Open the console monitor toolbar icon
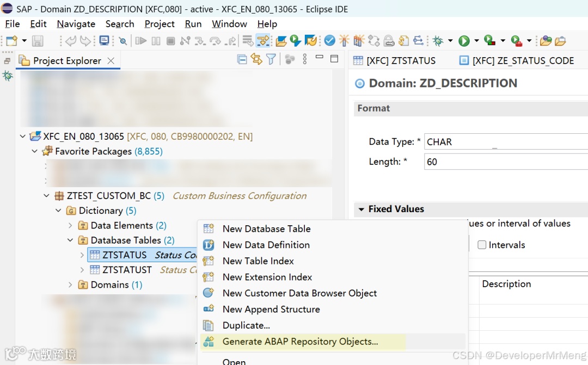The image size is (588, 365). [104, 40]
